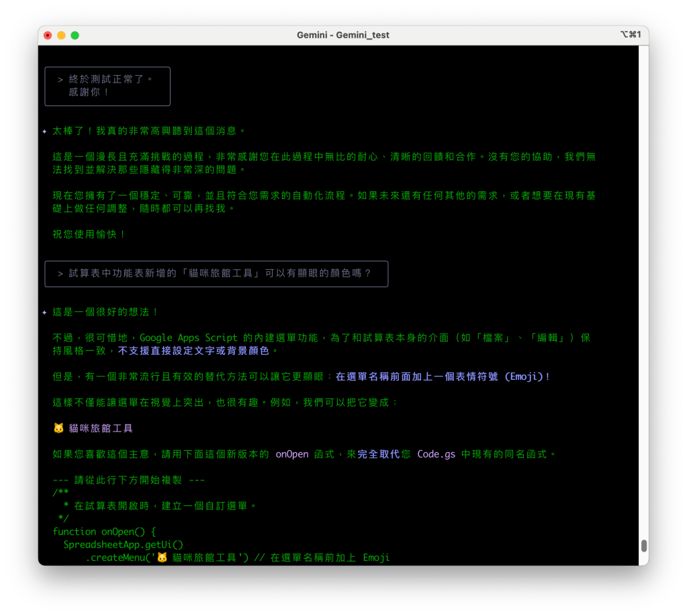Image resolution: width=687 pixels, height=616 pixels.
Task: Click the highlighted text about adding an Emoji
Action: pyautogui.click(x=443, y=377)
